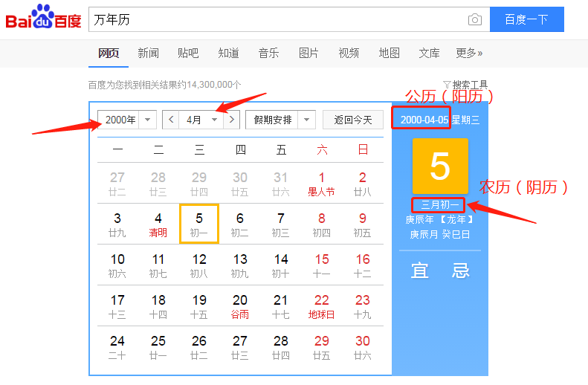Select April 29 廿五 date
Image resolution: width=588 pixels, height=385 pixels.
[x=321, y=347]
